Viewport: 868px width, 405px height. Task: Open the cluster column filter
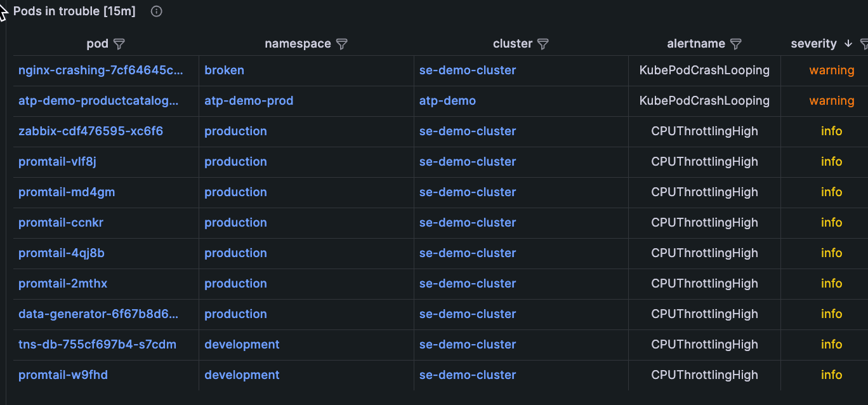click(543, 44)
